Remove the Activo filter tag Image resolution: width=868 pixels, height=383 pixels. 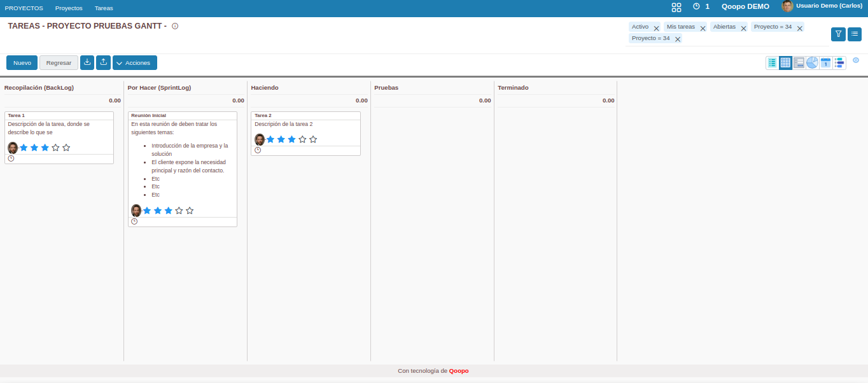(x=657, y=28)
